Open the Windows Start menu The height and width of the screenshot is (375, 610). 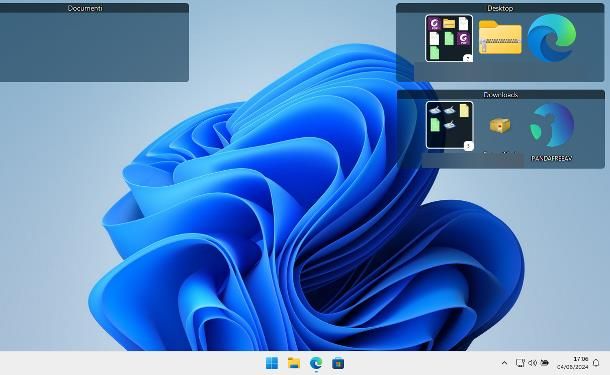coord(272,363)
